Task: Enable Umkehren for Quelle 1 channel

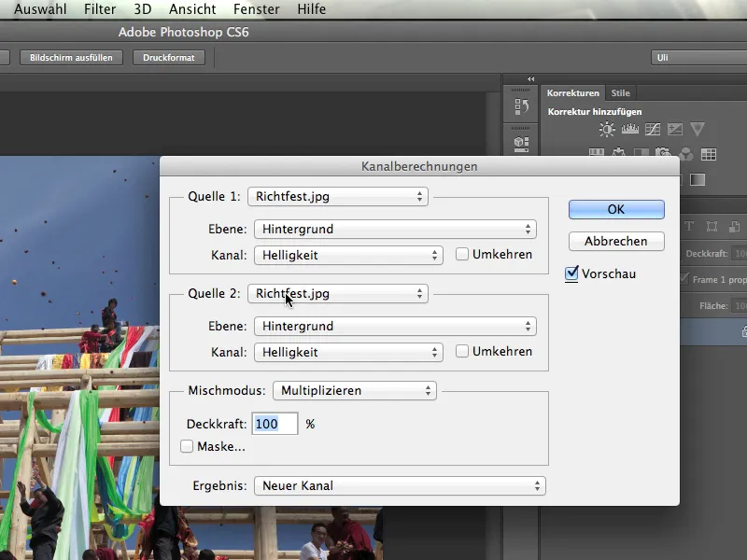Action: point(461,254)
